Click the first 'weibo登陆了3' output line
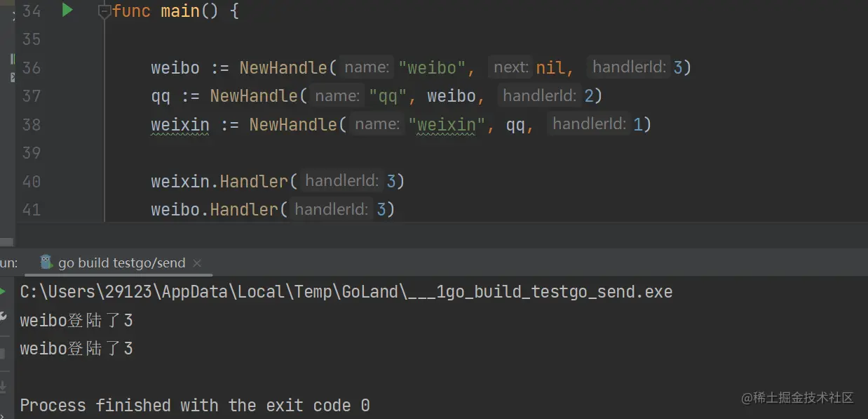Viewport: 868px width, 419px height. click(76, 321)
